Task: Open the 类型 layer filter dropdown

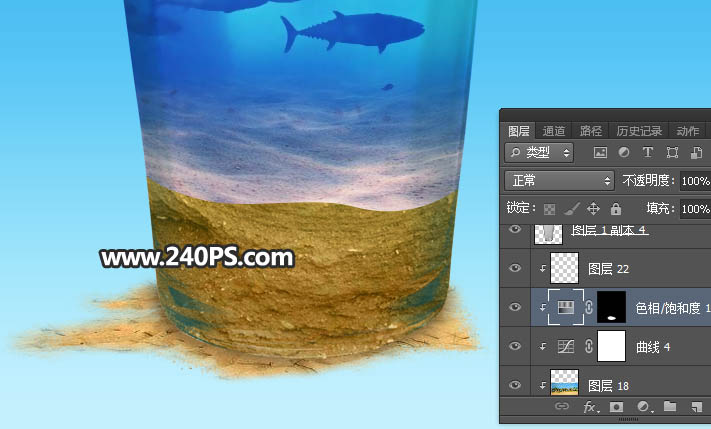Action: pyautogui.click(x=539, y=153)
